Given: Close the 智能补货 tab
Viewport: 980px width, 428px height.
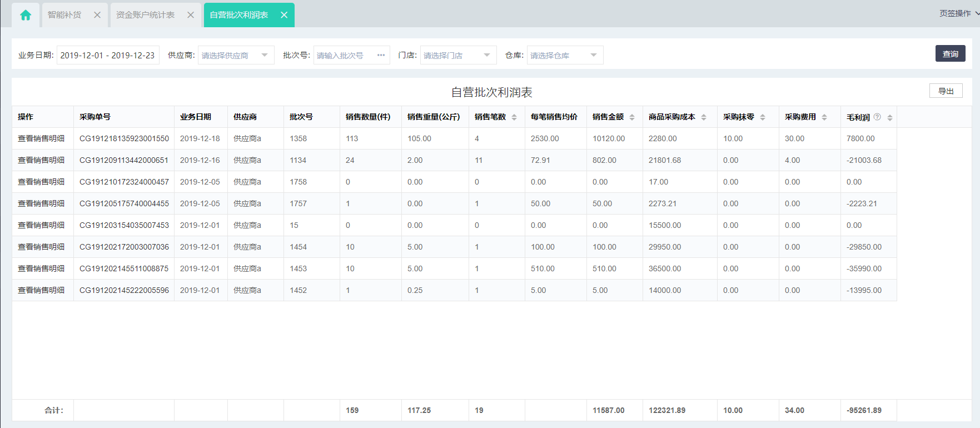Looking at the screenshot, I should (97, 15).
